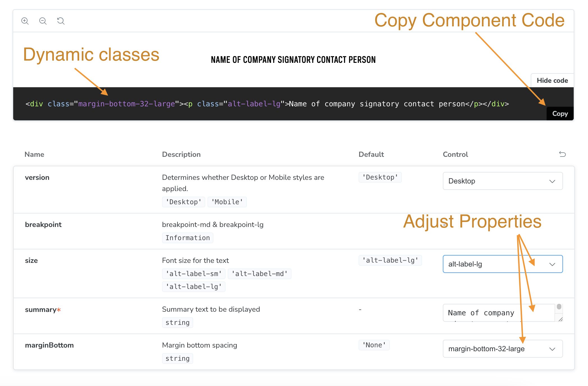The image size is (588, 386).
Task: Open the size alt-label-lg dropdown
Action: 503,264
